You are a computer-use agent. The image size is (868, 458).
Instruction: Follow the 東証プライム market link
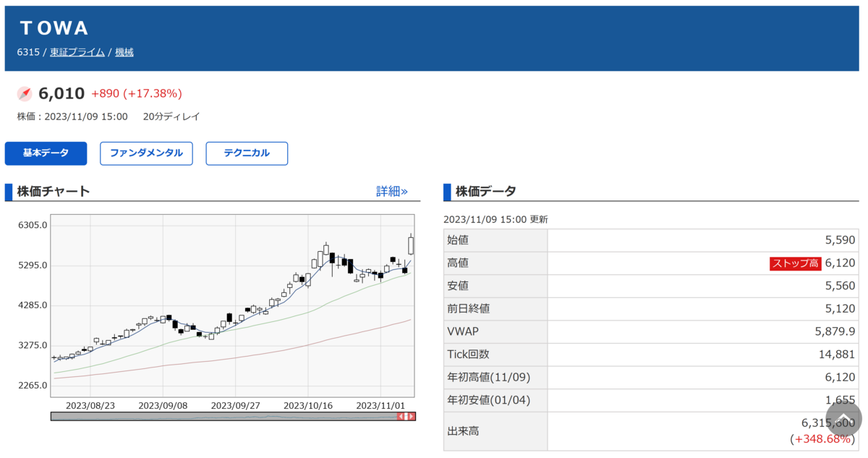[77, 52]
